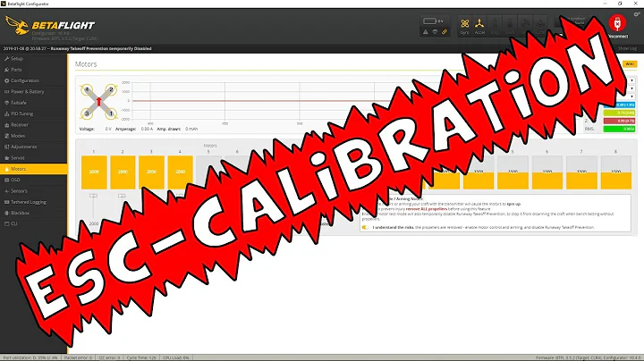Click the dimmed Sonar sensor icon
Screen dimensions: 644x361
540,26
